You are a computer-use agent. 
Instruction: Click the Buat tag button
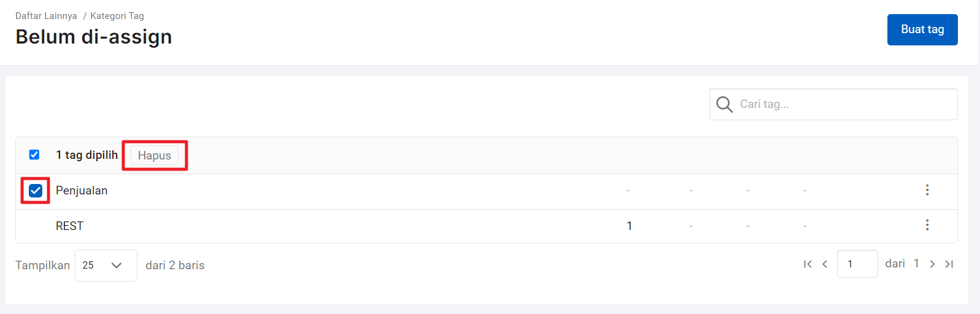click(922, 29)
